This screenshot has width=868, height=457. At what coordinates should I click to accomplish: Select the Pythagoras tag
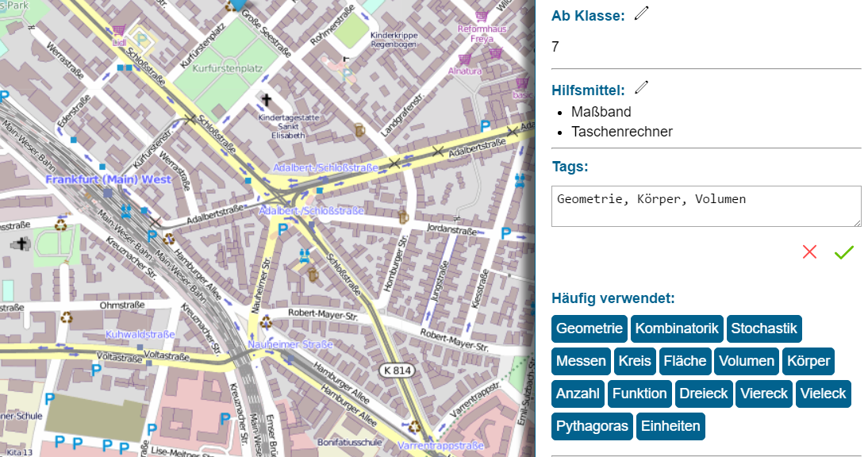tap(592, 426)
